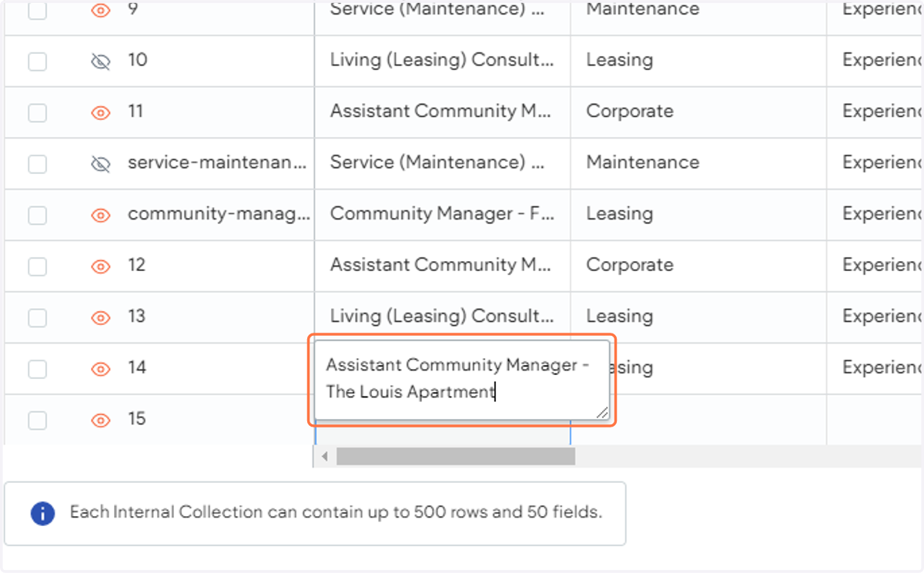Viewport: 924px width, 573px height.
Task: Click row 12 'Assistant Community M...' cell
Action: [443, 266]
